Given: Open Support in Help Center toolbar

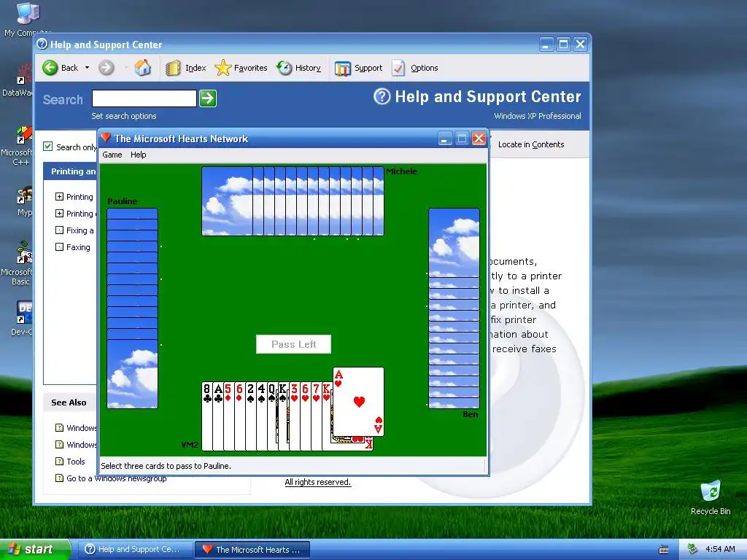Looking at the screenshot, I should (359, 68).
